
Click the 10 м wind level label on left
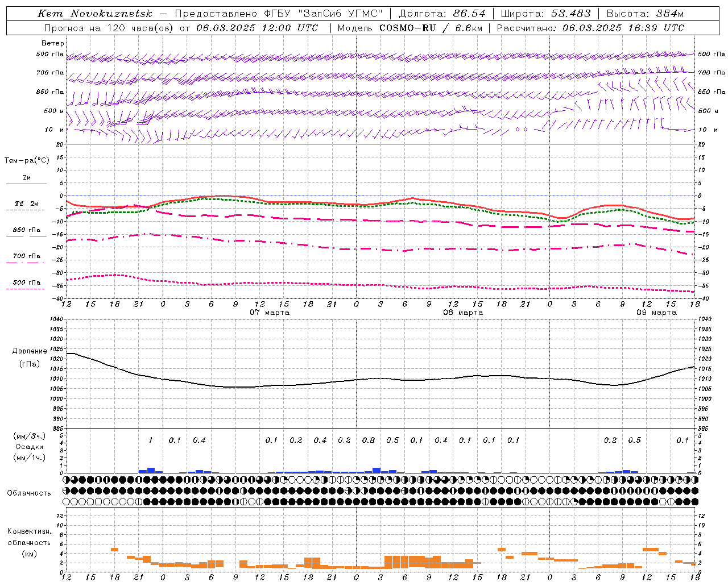(54, 130)
